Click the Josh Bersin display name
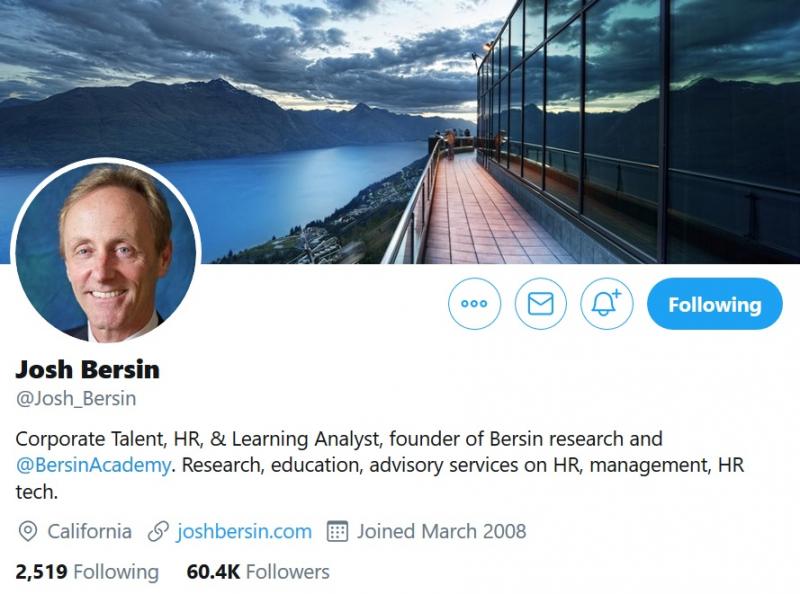Screen dimensions: 800x594 (88, 369)
